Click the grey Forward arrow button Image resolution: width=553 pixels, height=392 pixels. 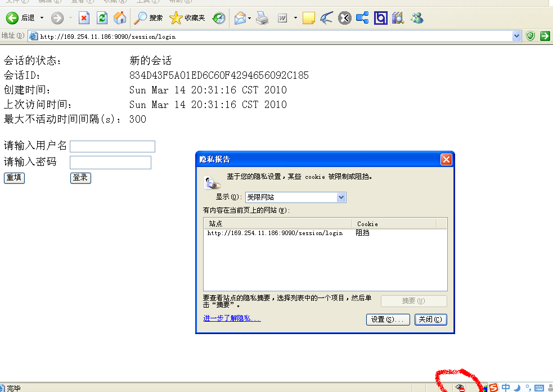coord(57,17)
